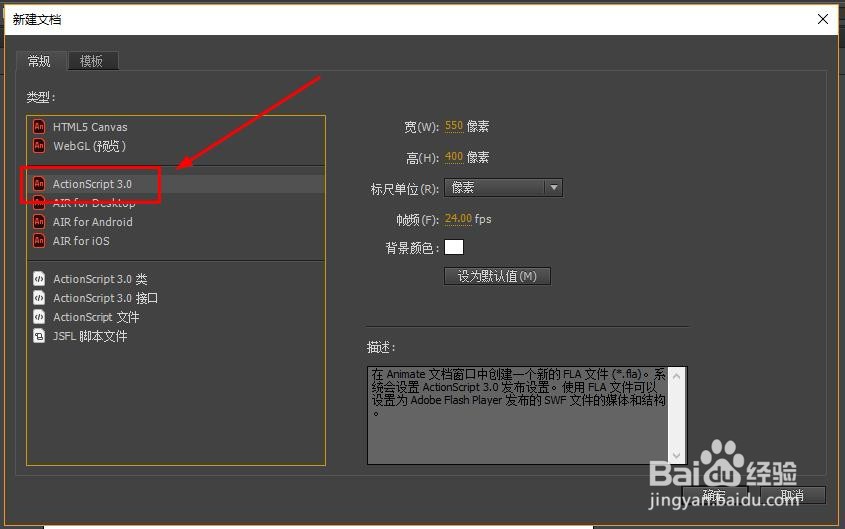Click the JSFL 脚本文件 icon
Screen dimensions: 845x529
click(x=39, y=336)
